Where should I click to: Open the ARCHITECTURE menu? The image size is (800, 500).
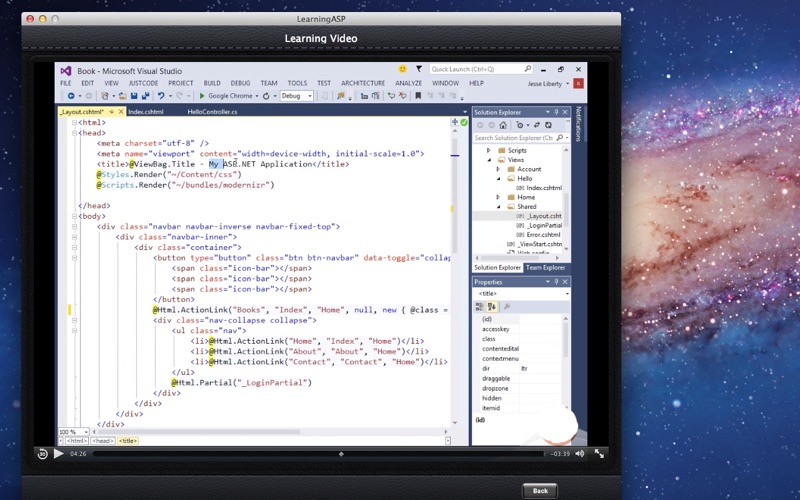[x=363, y=83]
